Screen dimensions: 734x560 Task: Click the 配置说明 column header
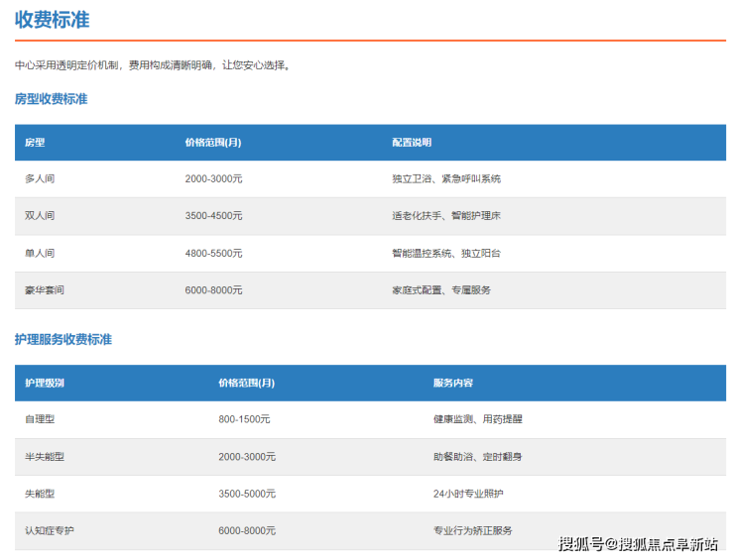point(412,143)
